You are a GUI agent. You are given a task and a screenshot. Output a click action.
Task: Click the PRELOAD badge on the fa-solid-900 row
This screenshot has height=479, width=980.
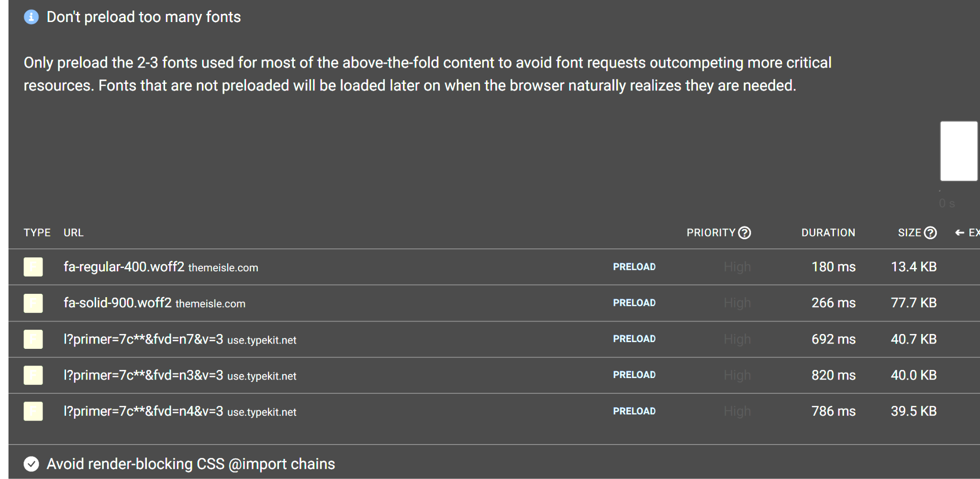[x=634, y=303]
